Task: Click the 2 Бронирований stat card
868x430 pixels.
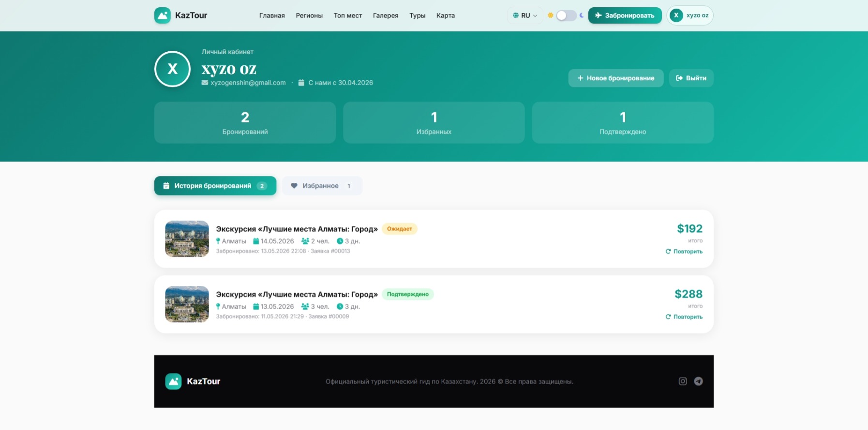Action: pyautogui.click(x=245, y=122)
